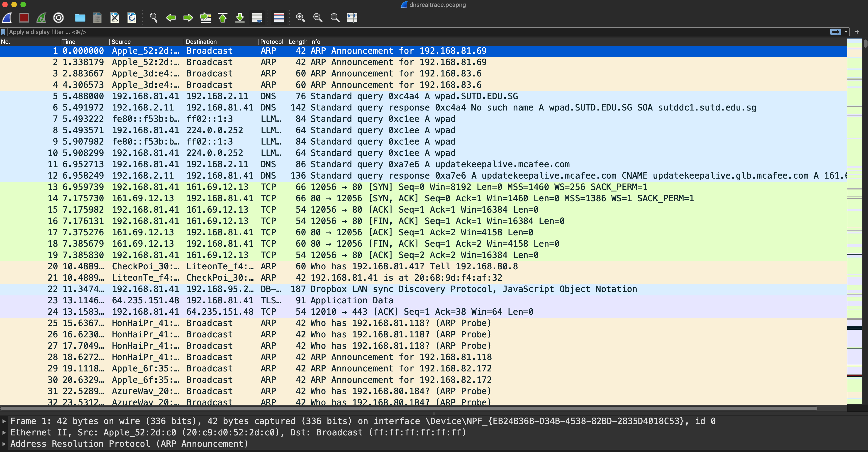The image size is (868, 452).
Task: Open the display filter history dropdown
Action: (846, 32)
